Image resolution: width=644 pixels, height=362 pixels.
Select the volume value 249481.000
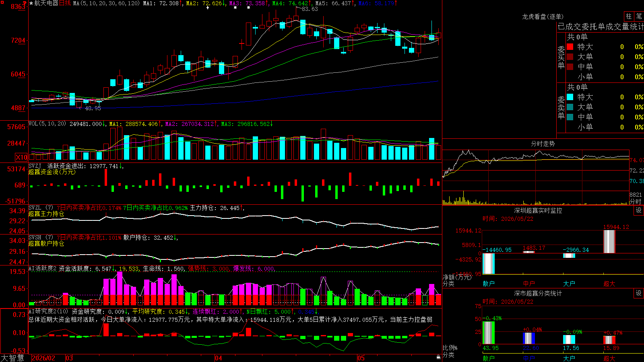tap(86, 124)
